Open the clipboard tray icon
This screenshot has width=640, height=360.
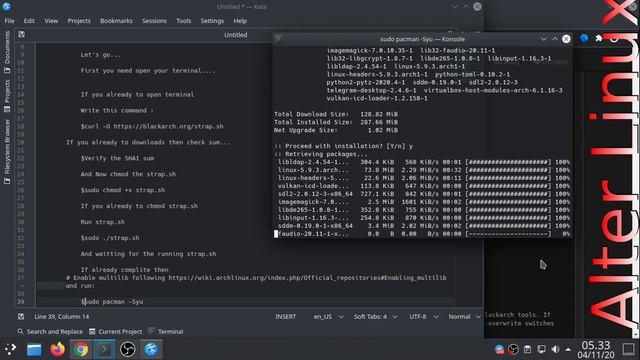tap(527, 349)
